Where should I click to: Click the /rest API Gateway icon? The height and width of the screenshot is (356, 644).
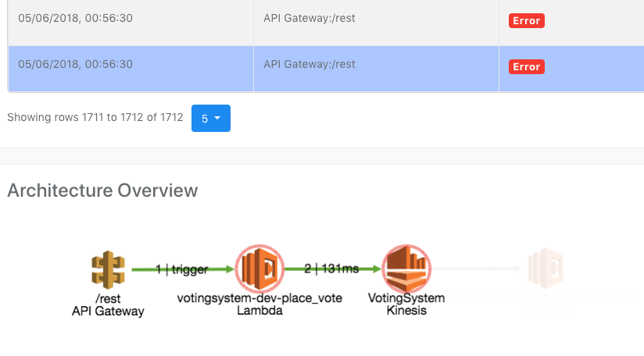click(108, 269)
